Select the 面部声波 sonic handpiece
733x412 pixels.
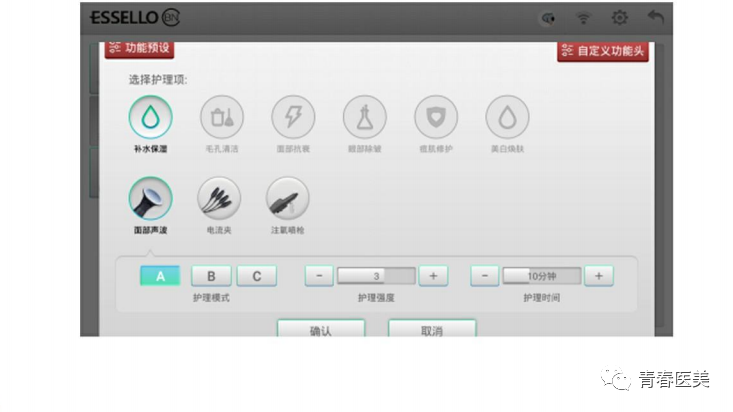[151, 198]
